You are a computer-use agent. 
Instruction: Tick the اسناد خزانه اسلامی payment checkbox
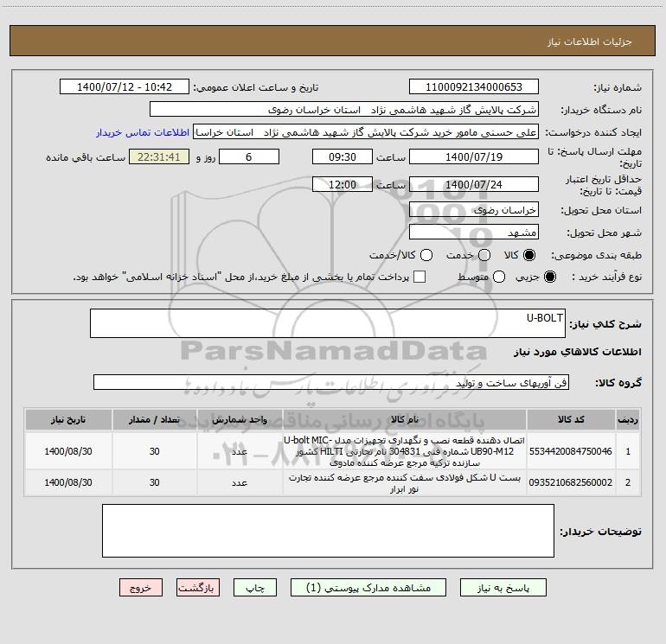419,277
